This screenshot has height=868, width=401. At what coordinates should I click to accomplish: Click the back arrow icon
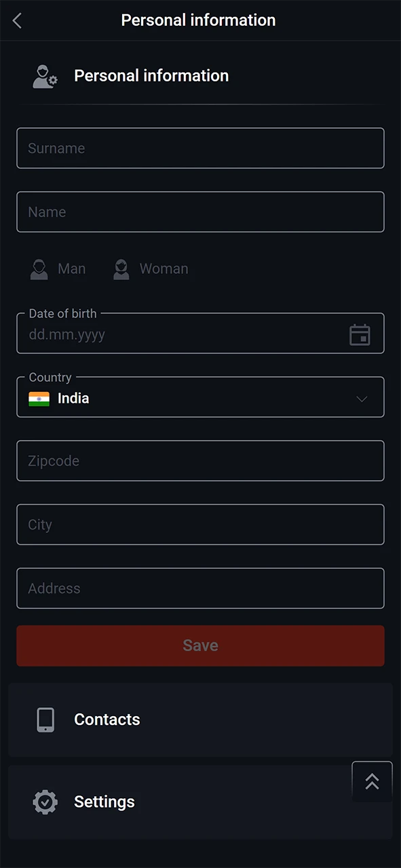[16, 20]
